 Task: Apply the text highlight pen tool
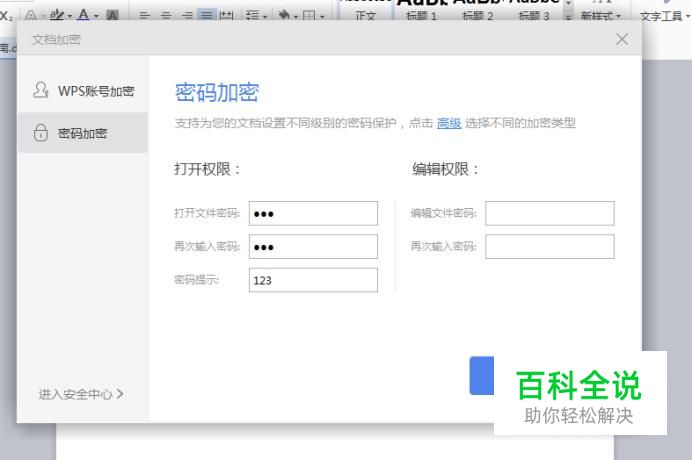pyautogui.click(x=56, y=16)
